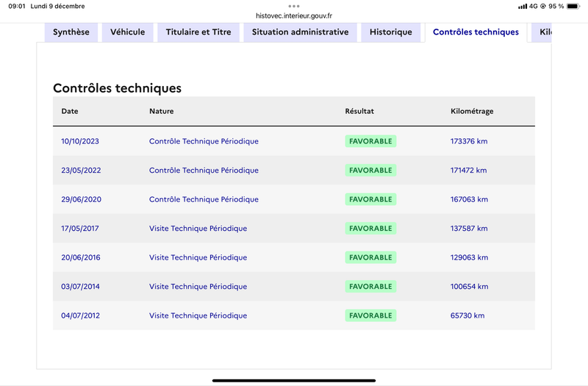Select the Situation administrative tab
588x386 pixels.
coord(300,32)
